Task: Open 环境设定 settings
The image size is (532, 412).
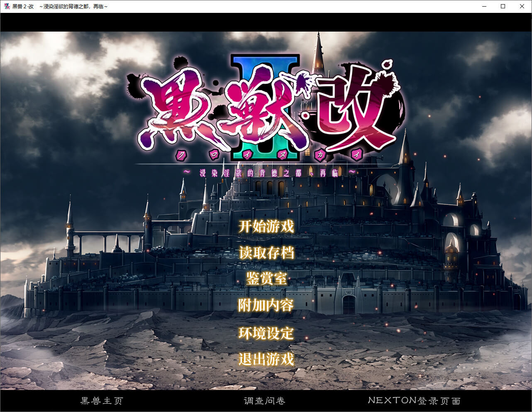Action: tap(266, 333)
